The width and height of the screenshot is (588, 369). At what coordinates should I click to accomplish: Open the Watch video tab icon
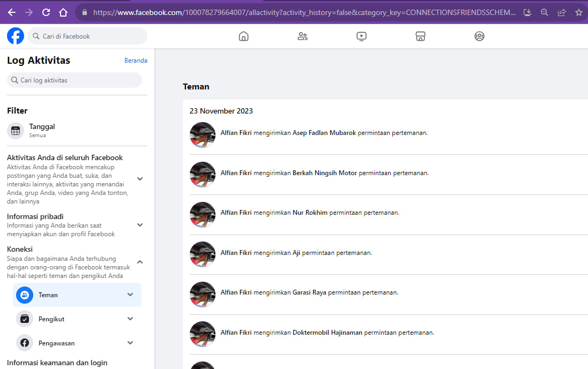361,36
